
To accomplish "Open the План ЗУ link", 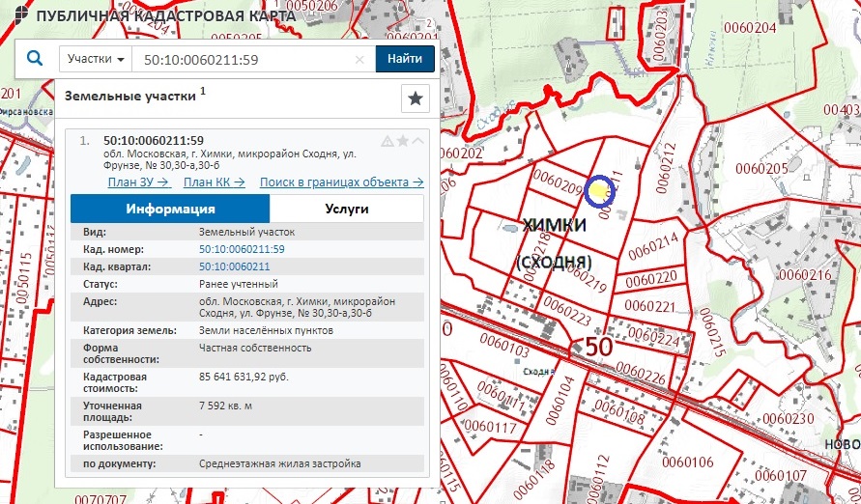I will 139,182.
